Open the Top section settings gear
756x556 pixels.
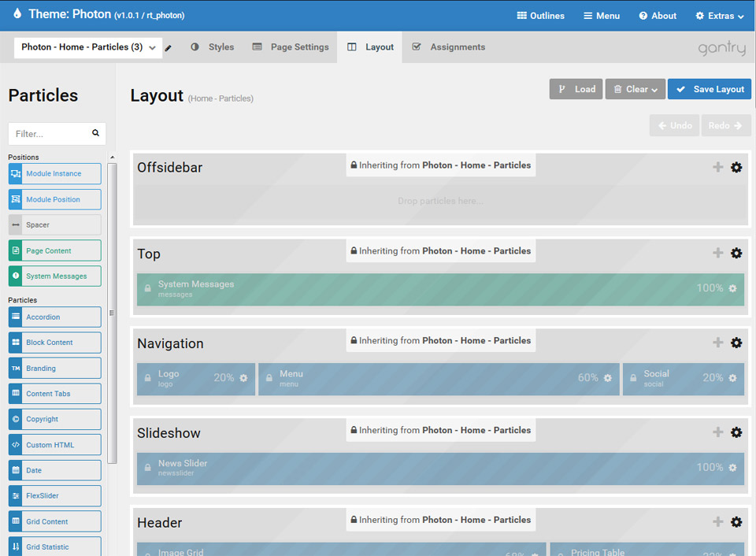(736, 253)
